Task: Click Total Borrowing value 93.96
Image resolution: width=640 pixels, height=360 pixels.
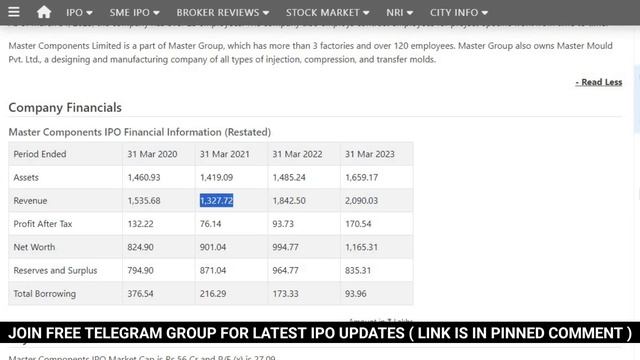Action: (x=356, y=293)
